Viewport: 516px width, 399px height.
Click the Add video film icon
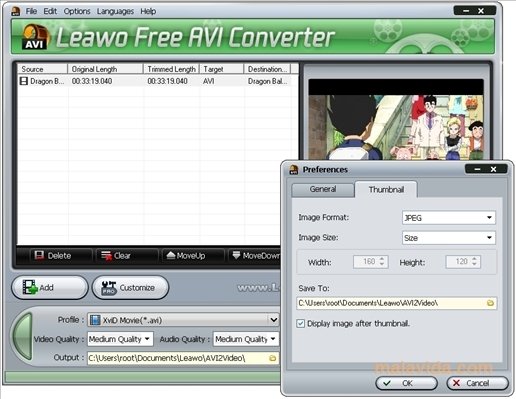[30, 287]
